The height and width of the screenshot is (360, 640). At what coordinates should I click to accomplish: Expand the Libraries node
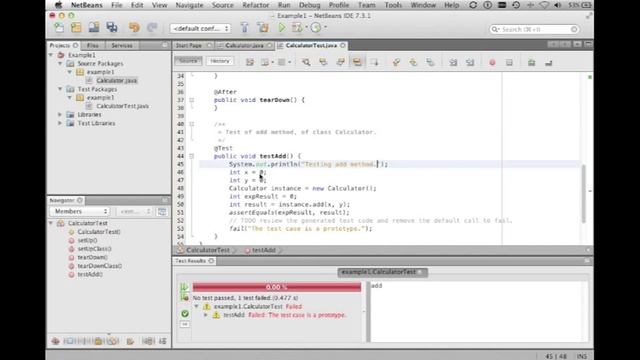tap(60, 115)
